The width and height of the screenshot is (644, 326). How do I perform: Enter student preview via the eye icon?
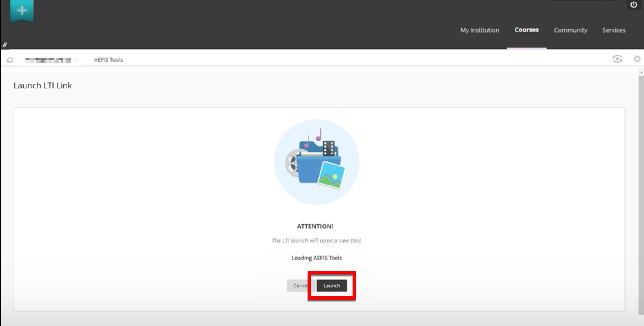click(x=617, y=59)
